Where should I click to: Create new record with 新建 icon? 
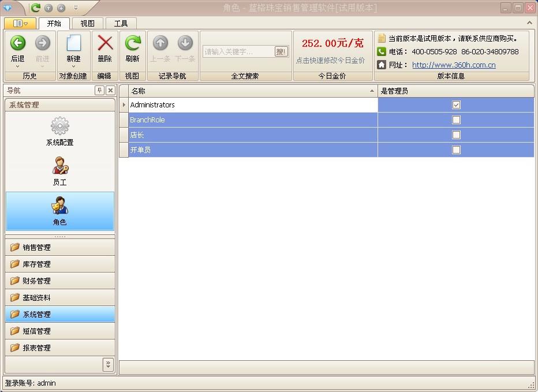[x=73, y=43]
